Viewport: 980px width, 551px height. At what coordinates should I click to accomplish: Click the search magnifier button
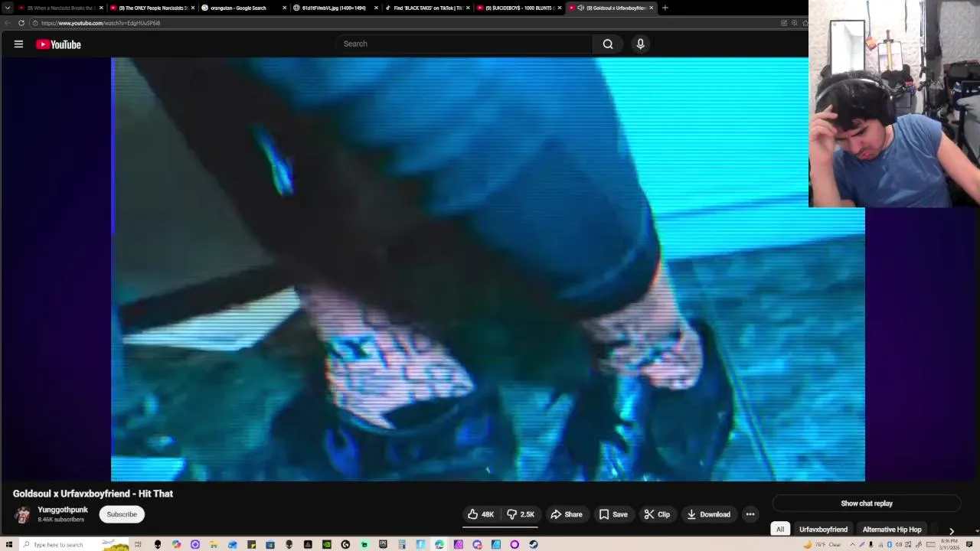pos(608,44)
